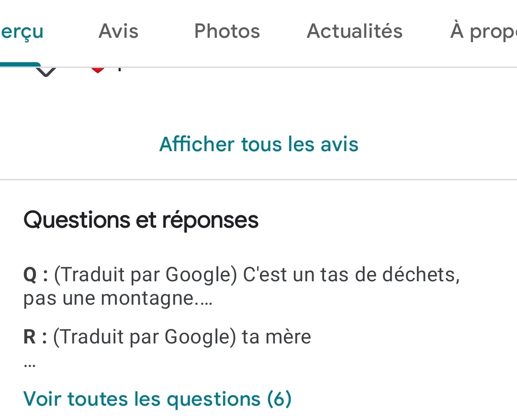This screenshot has width=517, height=420.
Task: Open the À propos tab
Action: 483,32
